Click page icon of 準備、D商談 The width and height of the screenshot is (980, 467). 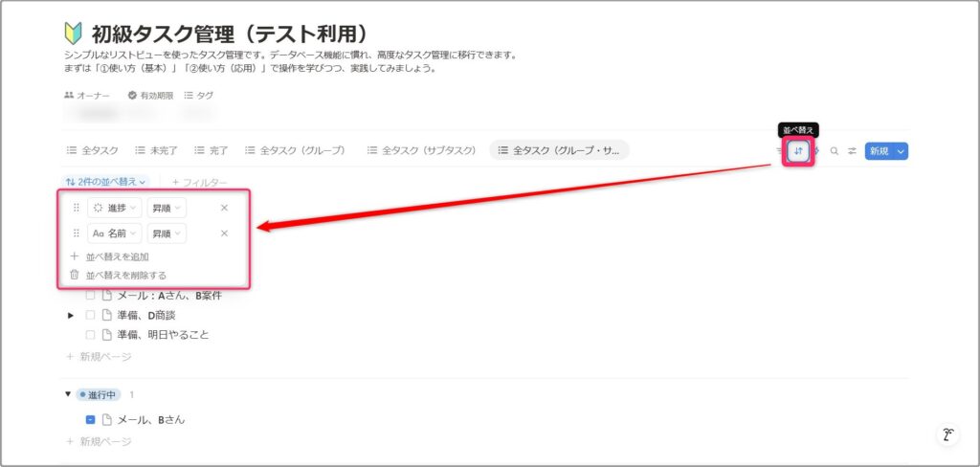point(107,315)
